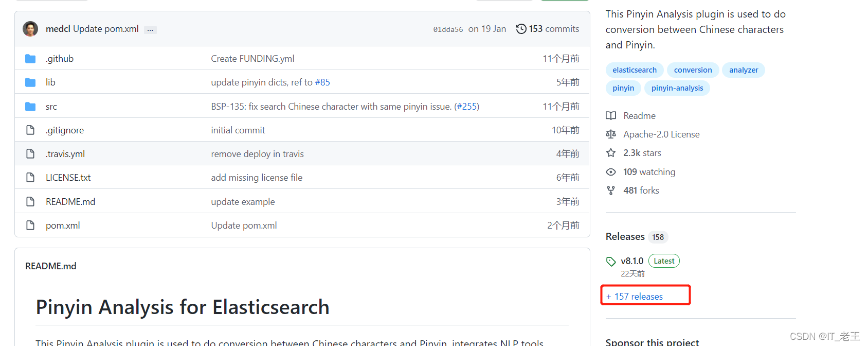Click the Readme book icon

click(611, 116)
